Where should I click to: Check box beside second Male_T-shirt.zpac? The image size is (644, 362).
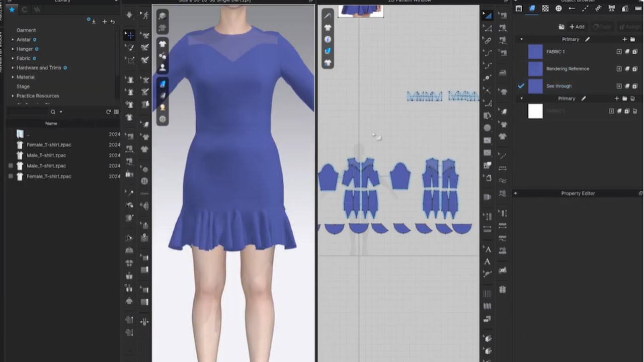pos(11,166)
